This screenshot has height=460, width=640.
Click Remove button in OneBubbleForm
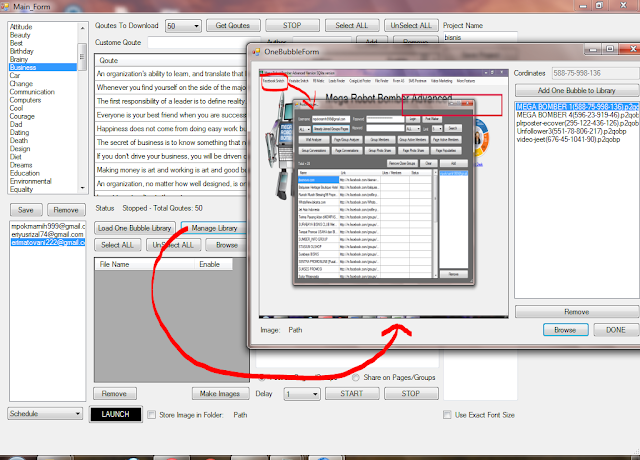point(577,312)
